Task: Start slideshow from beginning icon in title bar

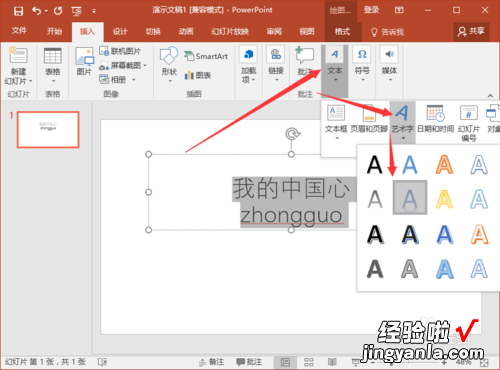Action: [x=76, y=11]
